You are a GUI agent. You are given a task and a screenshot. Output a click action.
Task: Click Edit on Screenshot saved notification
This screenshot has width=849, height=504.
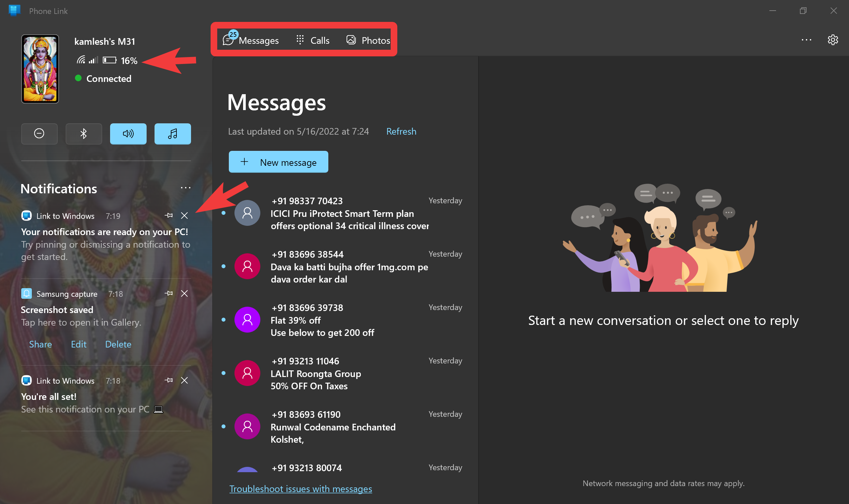coord(79,344)
